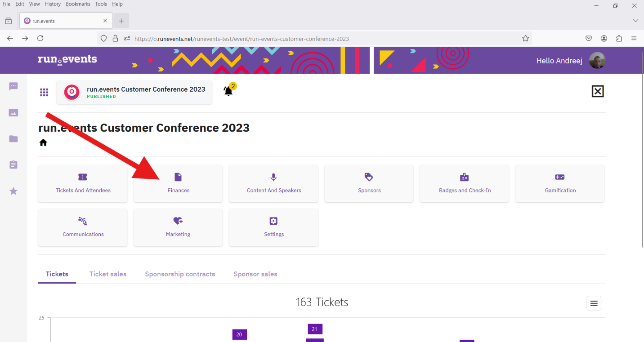Go forward in the browser
The image size is (644, 342).
tap(25, 39)
